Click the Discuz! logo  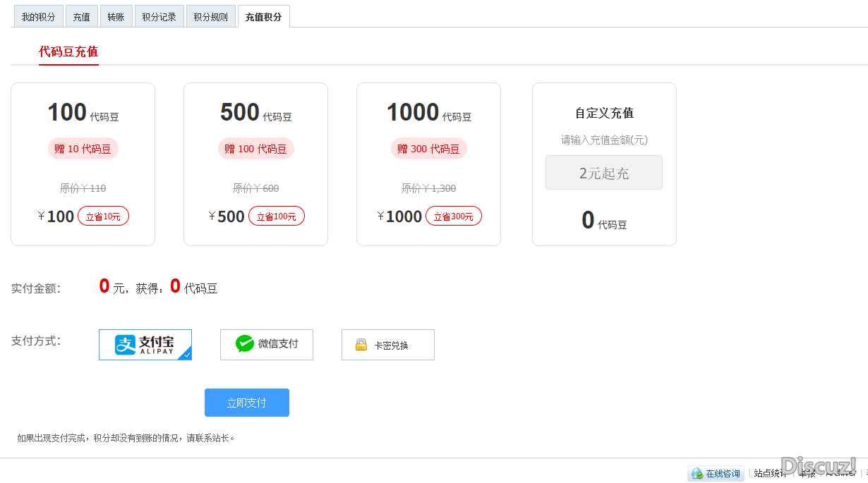[x=819, y=465]
